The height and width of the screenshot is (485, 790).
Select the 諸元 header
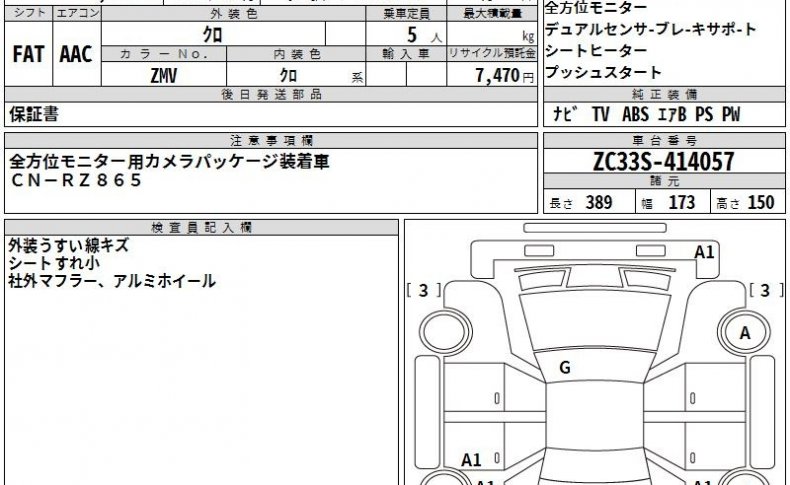tap(665, 181)
